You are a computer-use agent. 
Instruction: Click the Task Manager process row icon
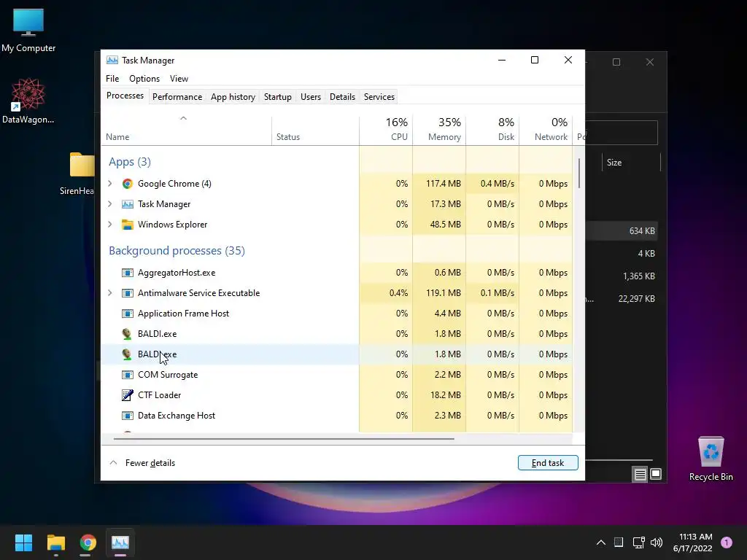point(127,204)
